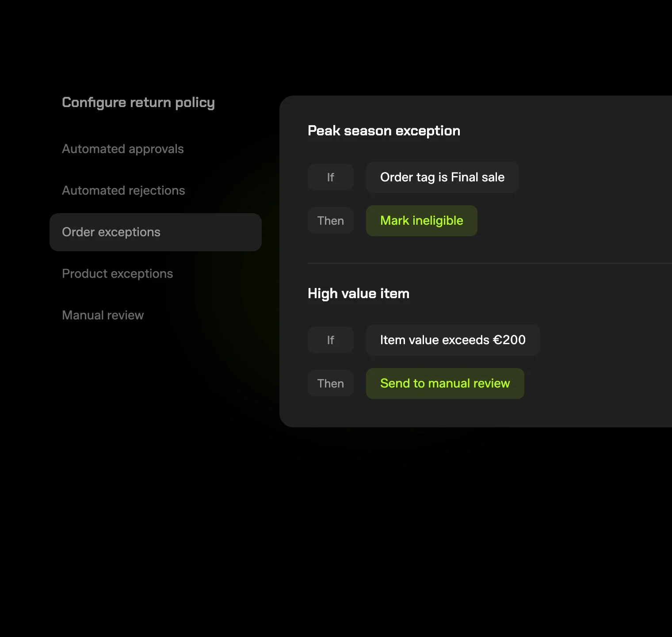Click the If label beside Item value condition
672x637 pixels.
pos(331,340)
